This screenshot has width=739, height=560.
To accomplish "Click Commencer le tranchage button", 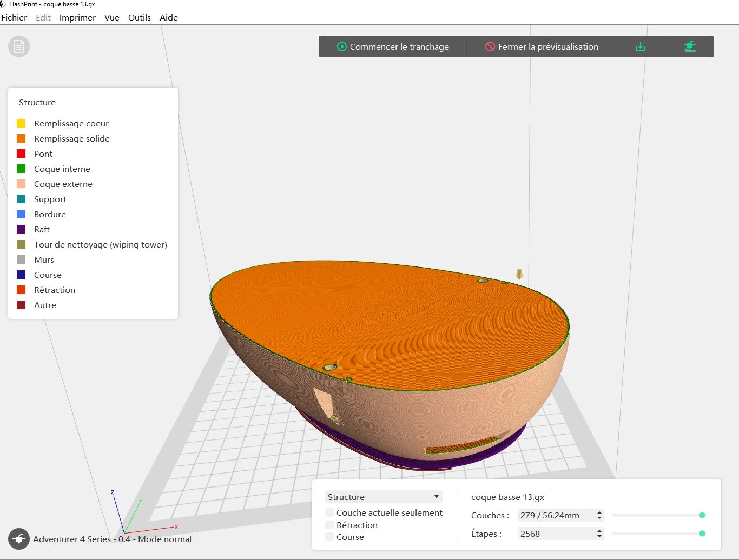I will click(x=393, y=46).
